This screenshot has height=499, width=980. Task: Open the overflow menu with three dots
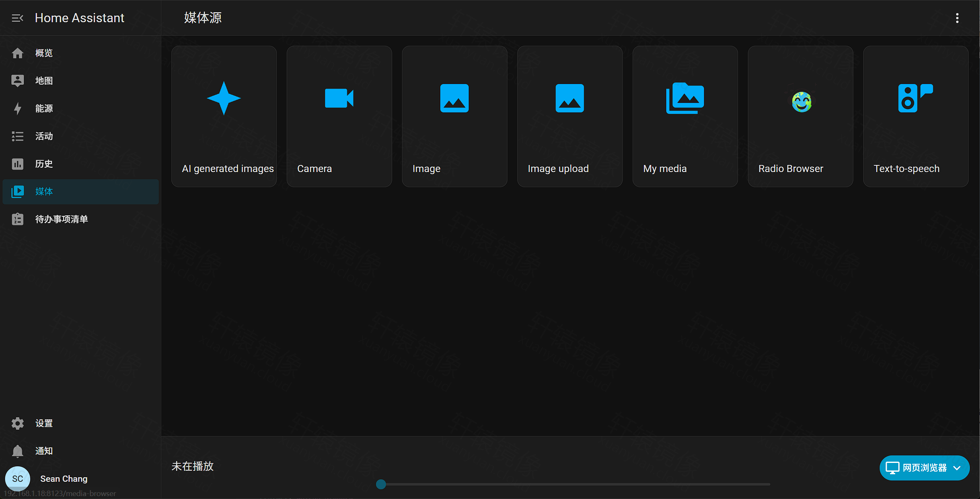click(x=957, y=18)
